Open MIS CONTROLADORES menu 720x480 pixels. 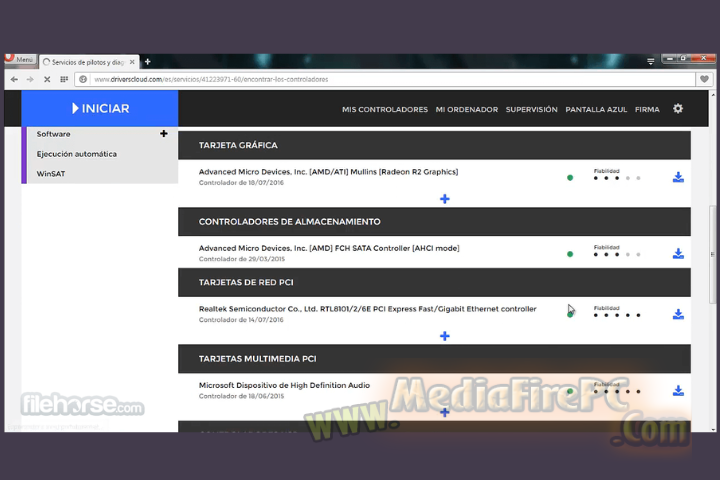coord(385,109)
